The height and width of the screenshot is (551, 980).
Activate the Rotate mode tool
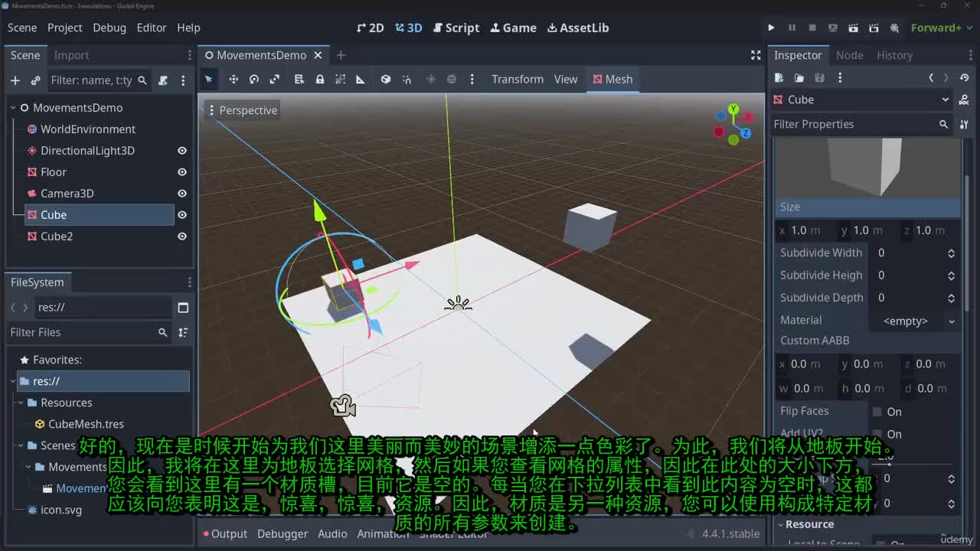point(254,80)
